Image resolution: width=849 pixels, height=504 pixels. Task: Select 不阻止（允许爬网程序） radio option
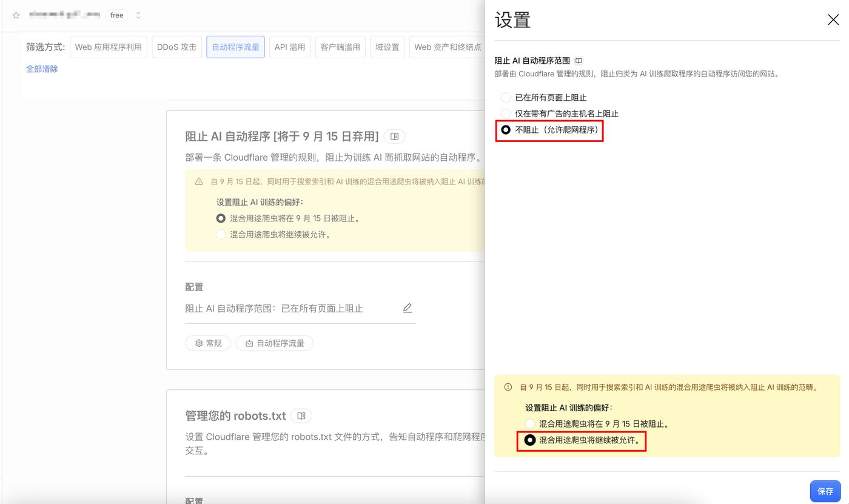tap(506, 130)
